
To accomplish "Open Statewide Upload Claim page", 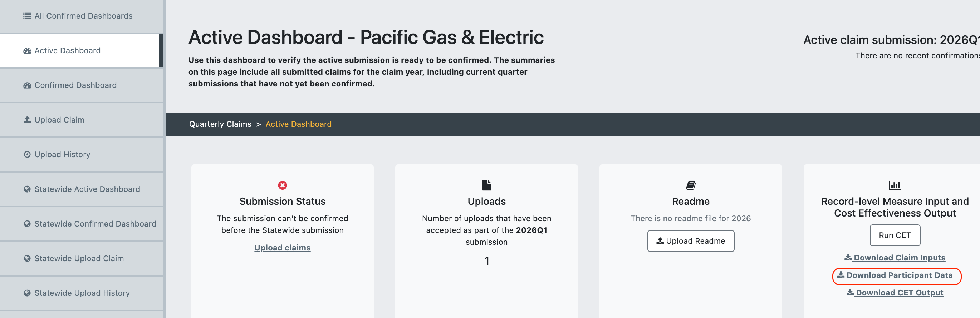I will pyautogui.click(x=82, y=258).
